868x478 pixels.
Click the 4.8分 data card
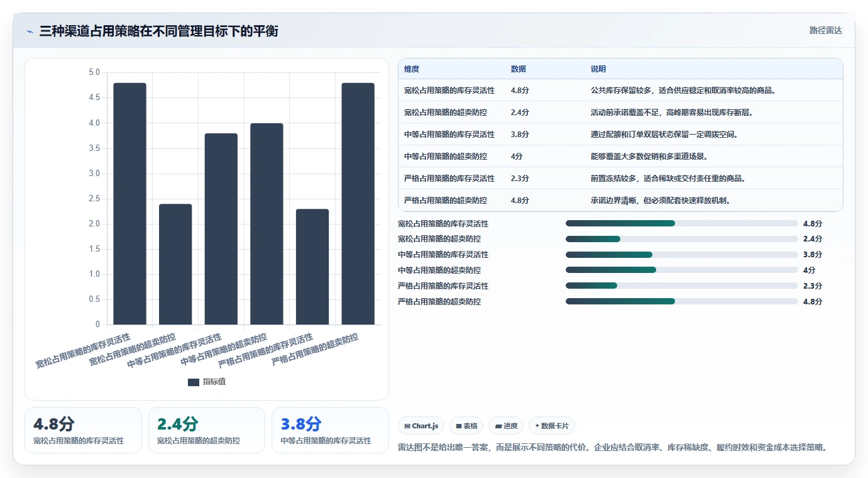tap(83, 430)
